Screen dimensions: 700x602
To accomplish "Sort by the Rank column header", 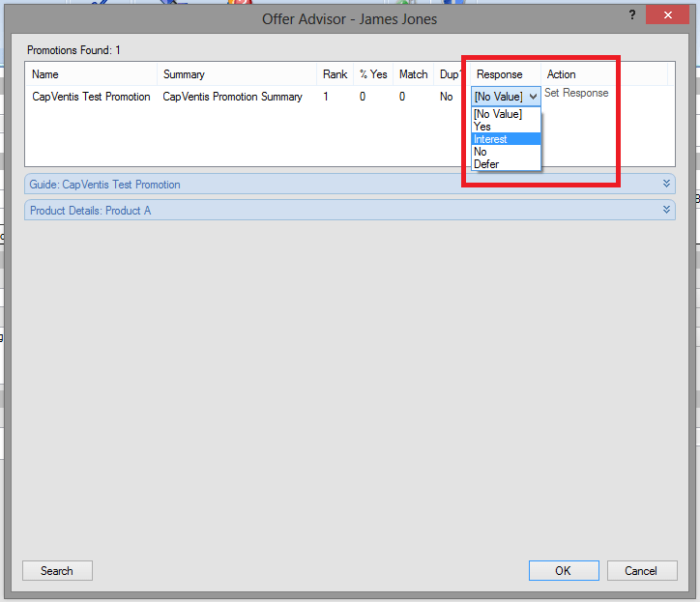I will click(335, 74).
